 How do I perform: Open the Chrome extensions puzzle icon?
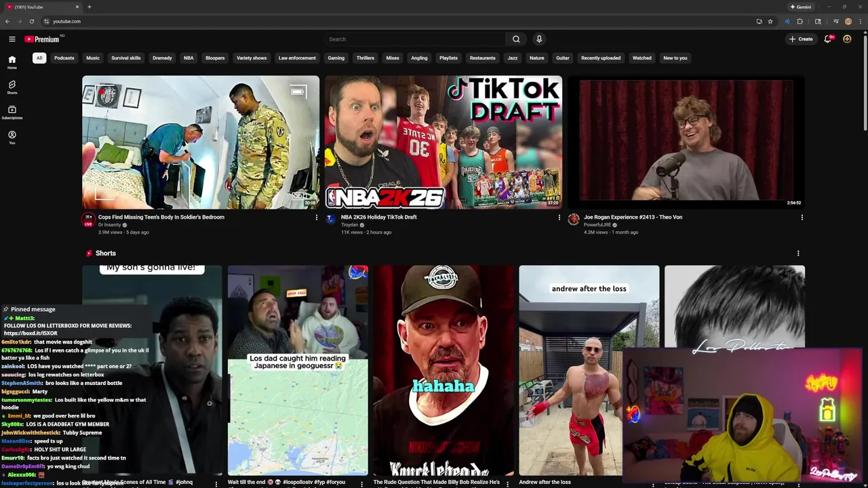coord(800,21)
